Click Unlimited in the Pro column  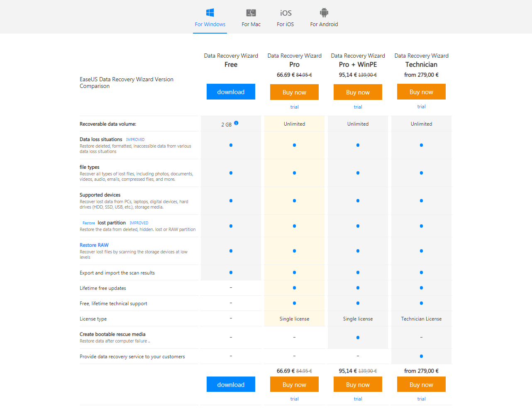[x=294, y=124]
